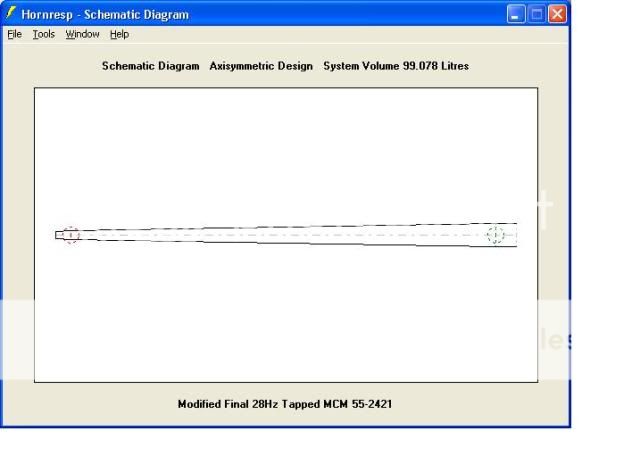Click the 'Axisymmetric Design' label
The image size is (640, 464).
(261, 66)
